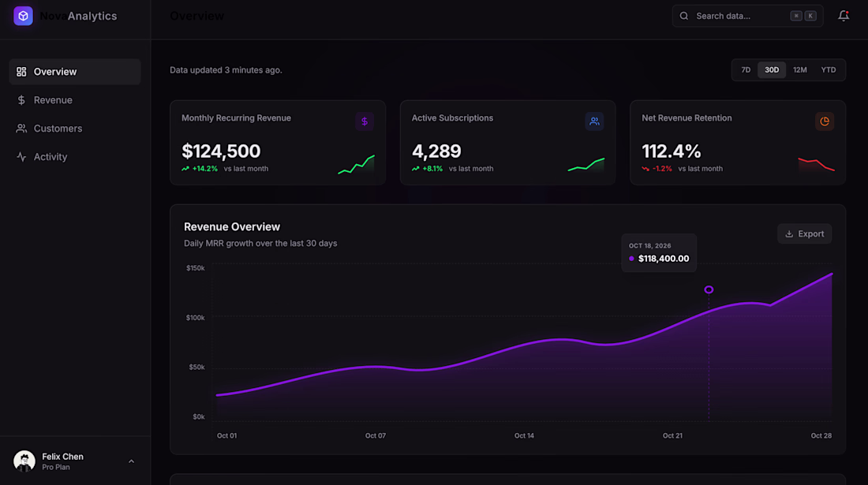Click the Customers people icon in sidebar

21,129
